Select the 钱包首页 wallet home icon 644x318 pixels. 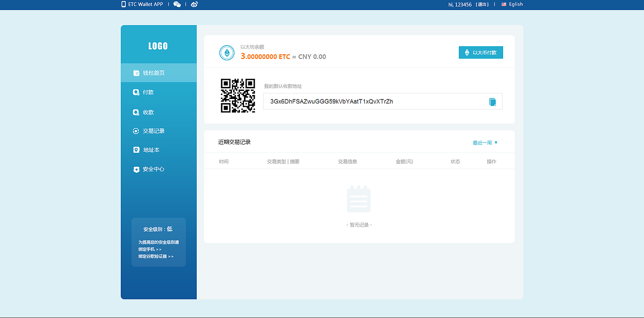point(136,72)
